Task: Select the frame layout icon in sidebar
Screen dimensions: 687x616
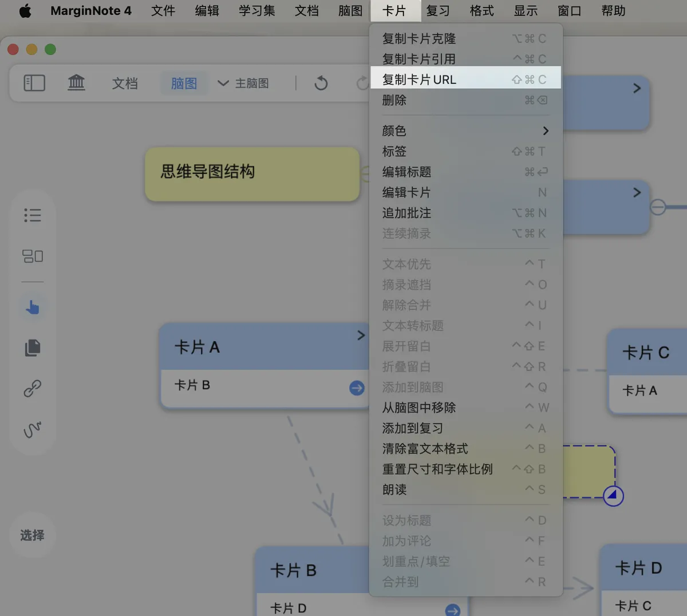Action: point(33,256)
